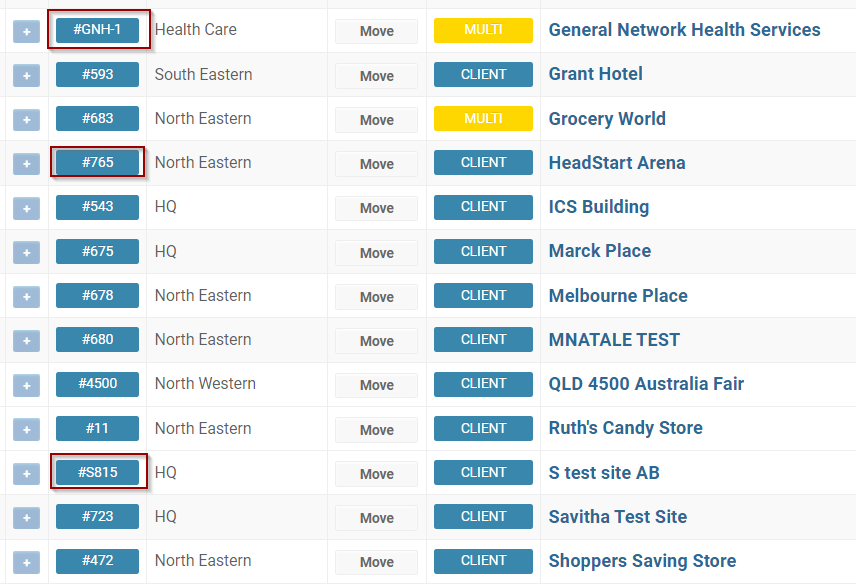This screenshot has width=856, height=584.
Task: Move the Ruth's Candy Store site
Action: point(377,430)
